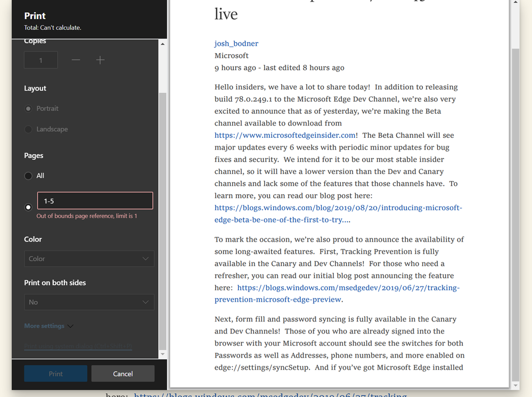Expand More settings
532x397 pixels.
pyautogui.click(x=48, y=326)
